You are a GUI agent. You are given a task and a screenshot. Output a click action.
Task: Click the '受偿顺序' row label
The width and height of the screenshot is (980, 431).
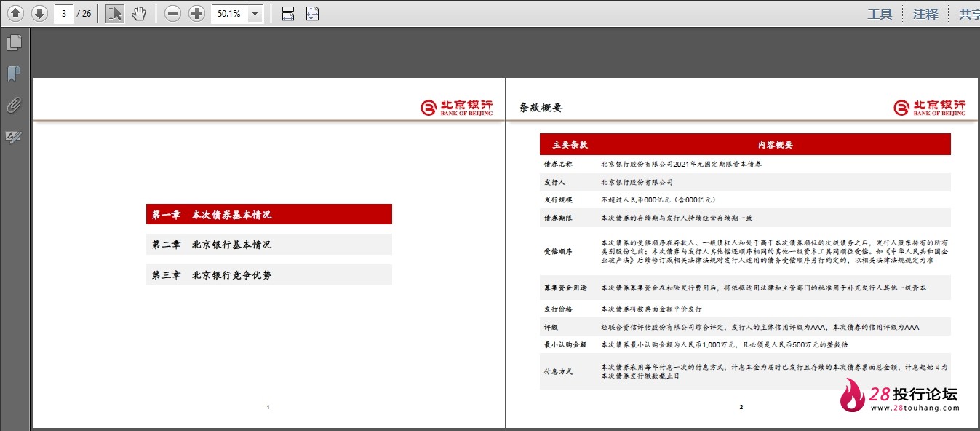[558, 251]
